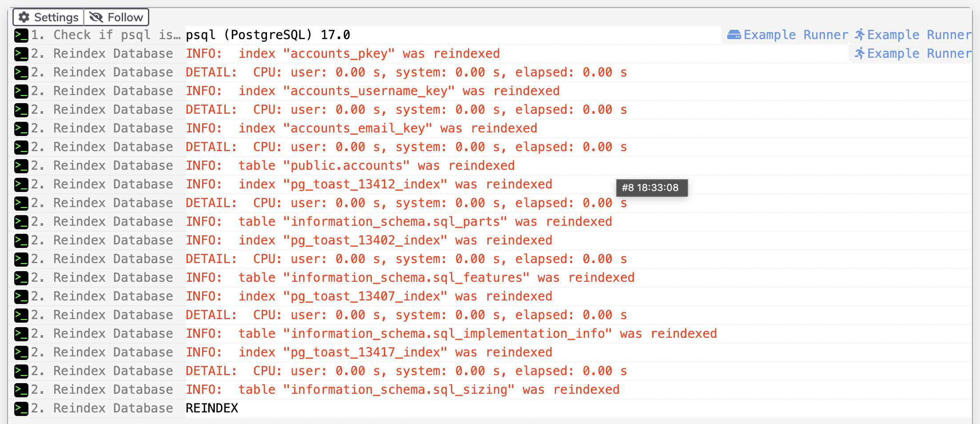Click top-right Example Runner job link
The height and width of the screenshot is (424, 980).
(913, 35)
